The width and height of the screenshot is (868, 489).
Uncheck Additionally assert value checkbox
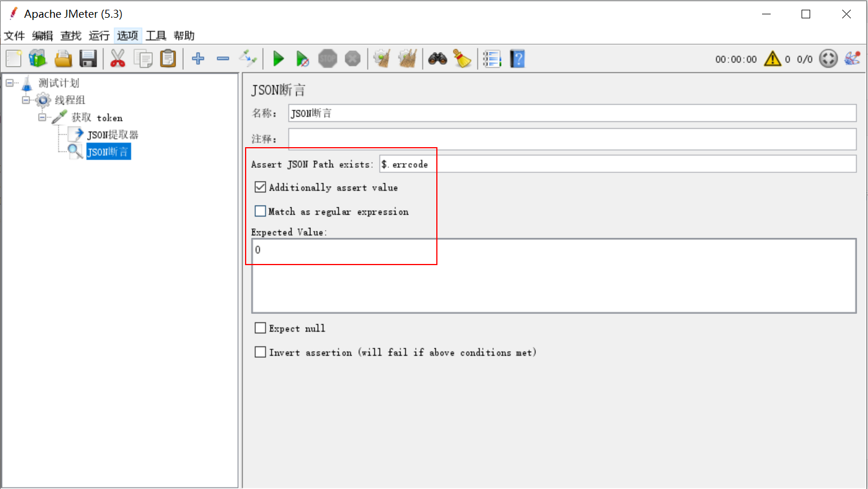pos(261,187)
